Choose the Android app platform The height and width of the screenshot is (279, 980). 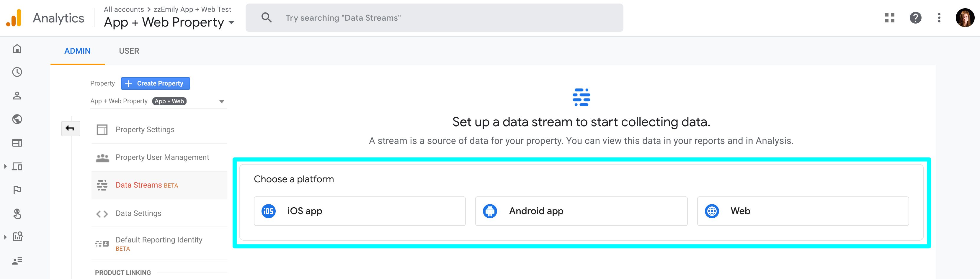point(581,211)
